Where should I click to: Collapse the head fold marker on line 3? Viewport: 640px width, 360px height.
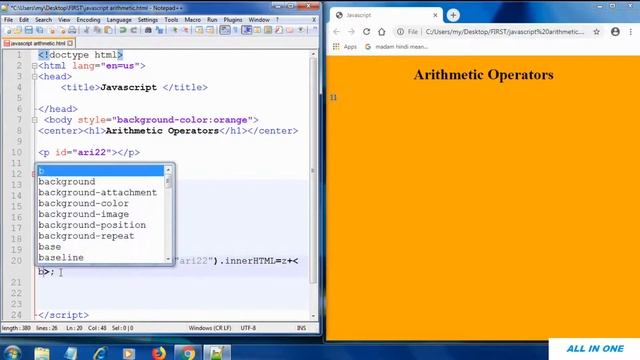[35, 76]
